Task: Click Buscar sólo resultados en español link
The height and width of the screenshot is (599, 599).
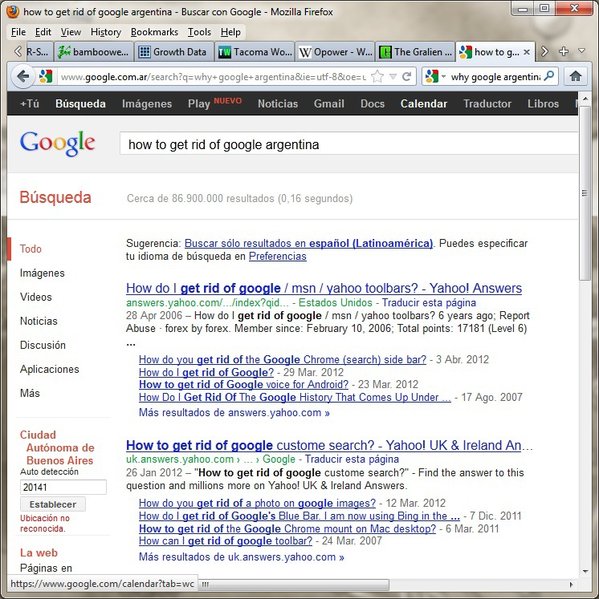Action: coord(309,243)
